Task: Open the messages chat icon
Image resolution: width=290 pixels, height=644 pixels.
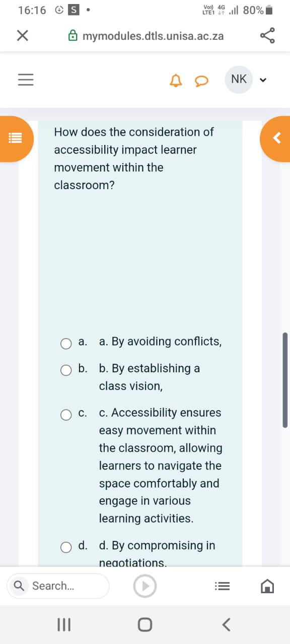Action: [201, 80]
